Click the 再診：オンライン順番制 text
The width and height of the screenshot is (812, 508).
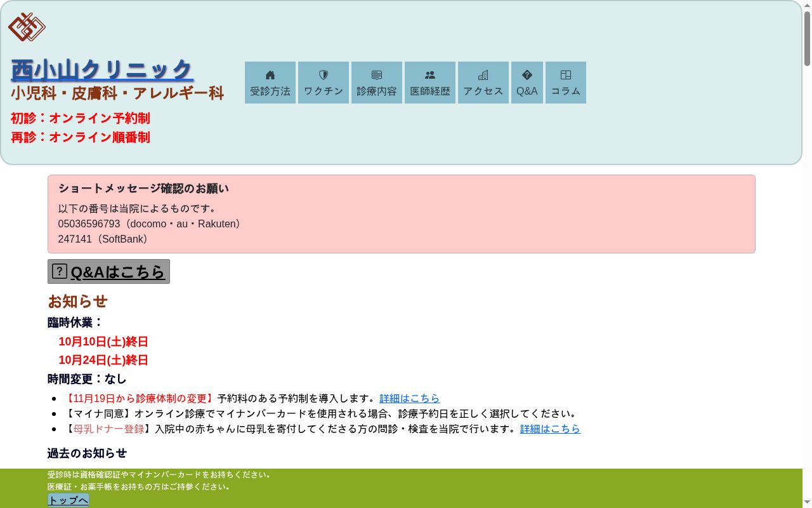(x=81, y=137)
